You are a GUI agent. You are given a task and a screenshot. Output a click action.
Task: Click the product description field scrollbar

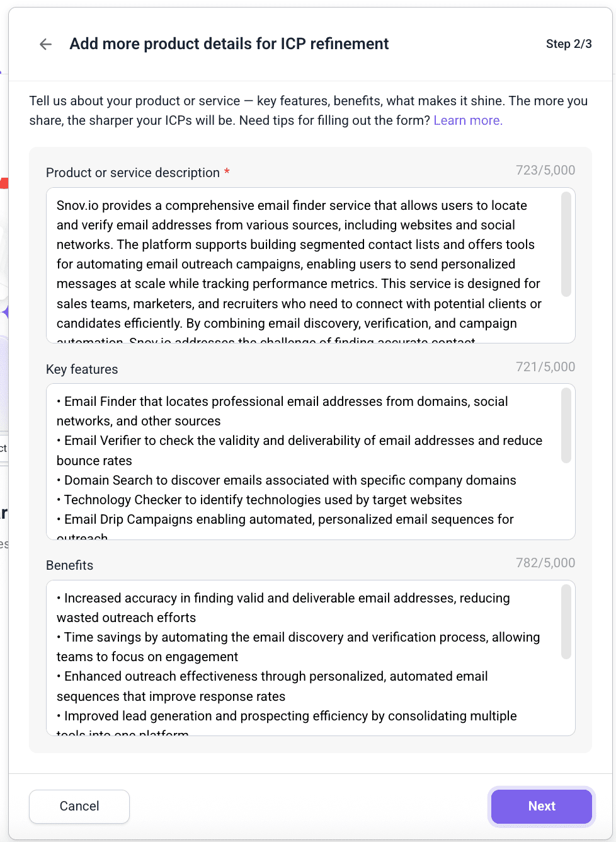pyautogui.click(x=566, y=245)
